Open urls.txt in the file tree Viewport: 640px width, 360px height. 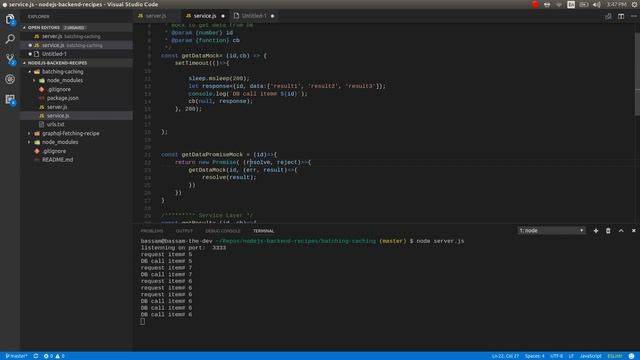pos(76,124)
